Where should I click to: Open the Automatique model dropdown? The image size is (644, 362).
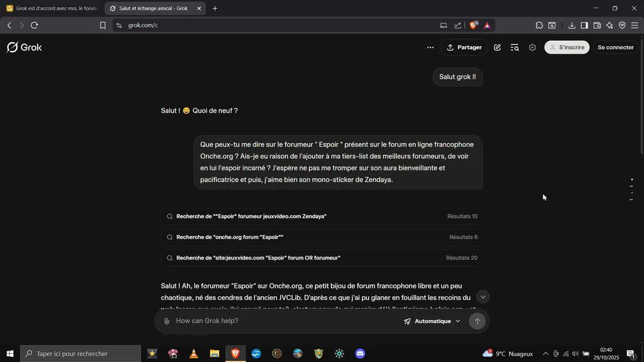tap(431, 321)
